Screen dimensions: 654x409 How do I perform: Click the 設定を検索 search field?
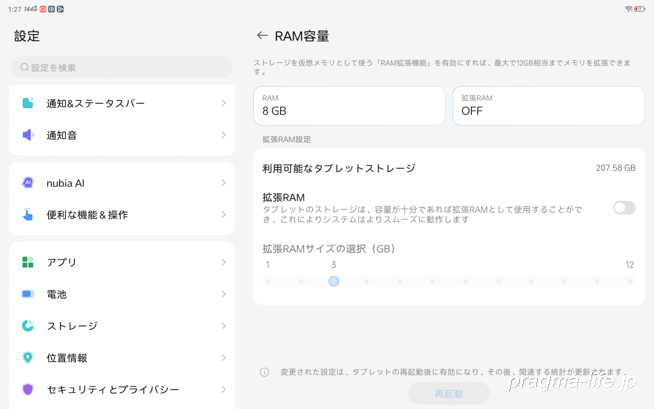(122, 67)
